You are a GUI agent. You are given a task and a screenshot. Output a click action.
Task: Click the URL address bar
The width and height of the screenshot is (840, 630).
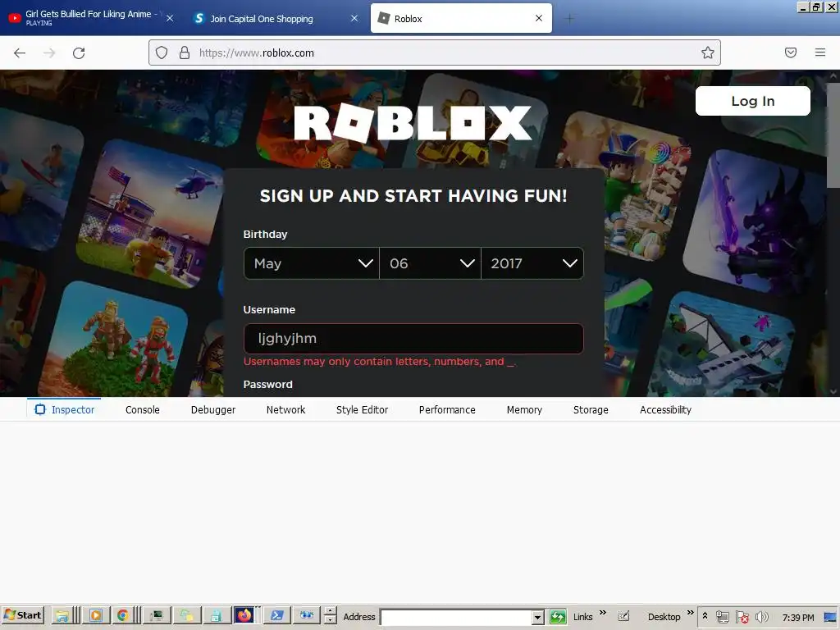[435, 52]
